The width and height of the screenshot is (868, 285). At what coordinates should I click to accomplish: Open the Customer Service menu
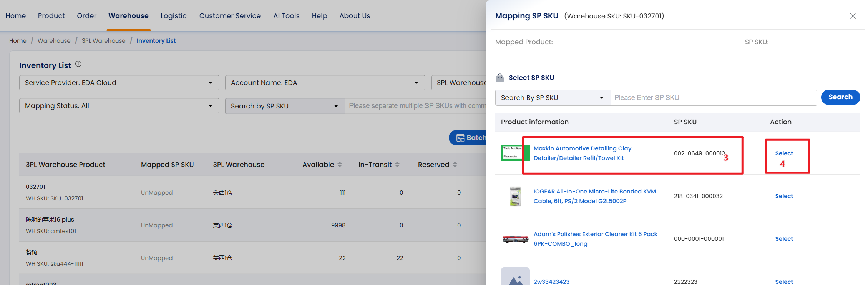click(x=230, y=16)
